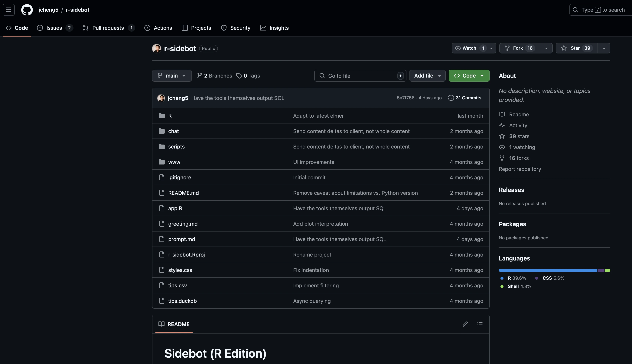This screenshot has width=632, height=364.
Task: Click Report repository link
Action: (520, 169)
